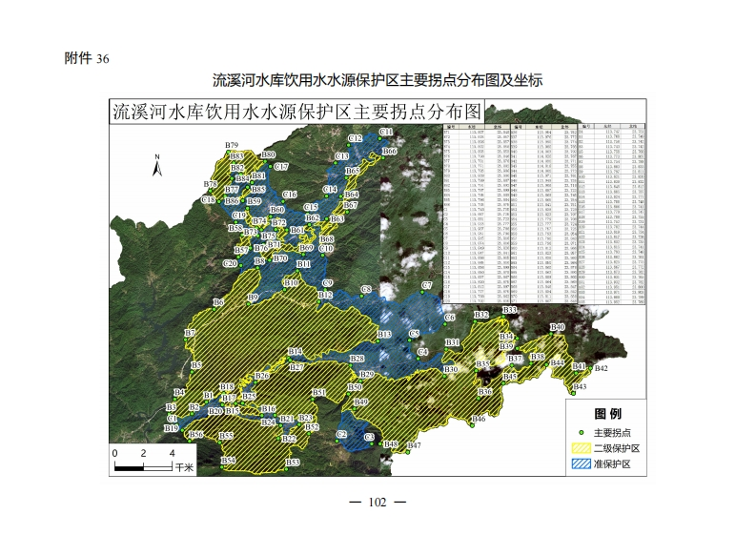The height and width of the screenshot is (535, 756).
Task: Click the page number 102
Action: tap(378, 503)
